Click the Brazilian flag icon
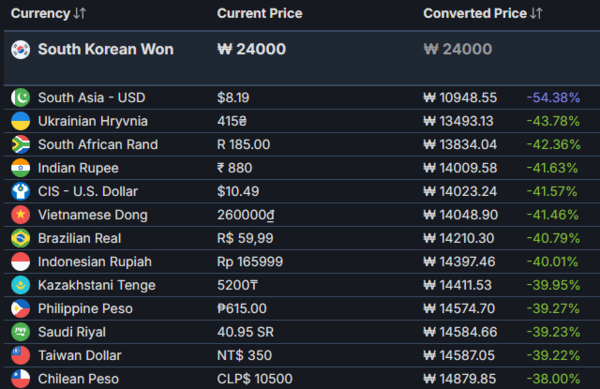Image resolution: width=600 pixels, height=389 pixels. (21, 238)
